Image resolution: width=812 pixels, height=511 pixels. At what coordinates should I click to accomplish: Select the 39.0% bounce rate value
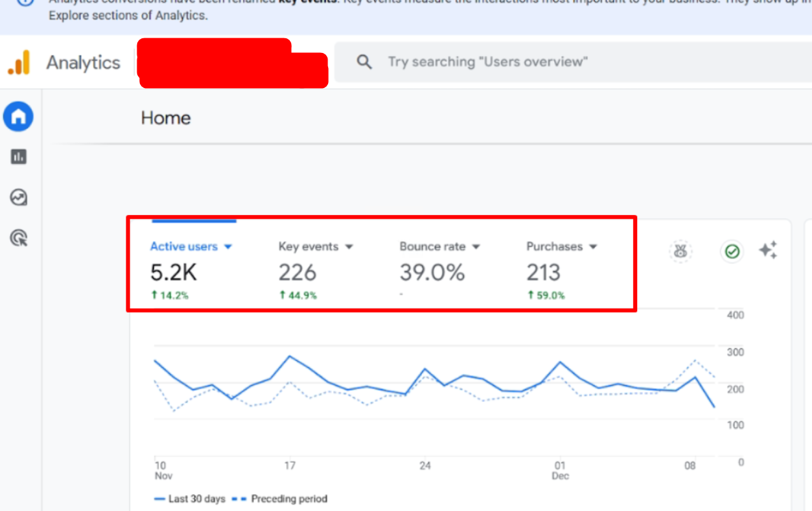point(432,273)
